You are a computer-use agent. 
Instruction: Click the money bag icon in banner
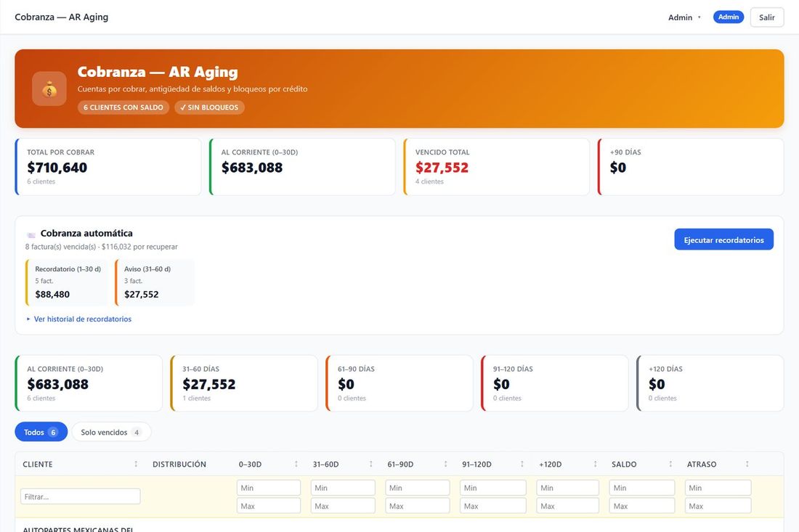click(49, 89)
